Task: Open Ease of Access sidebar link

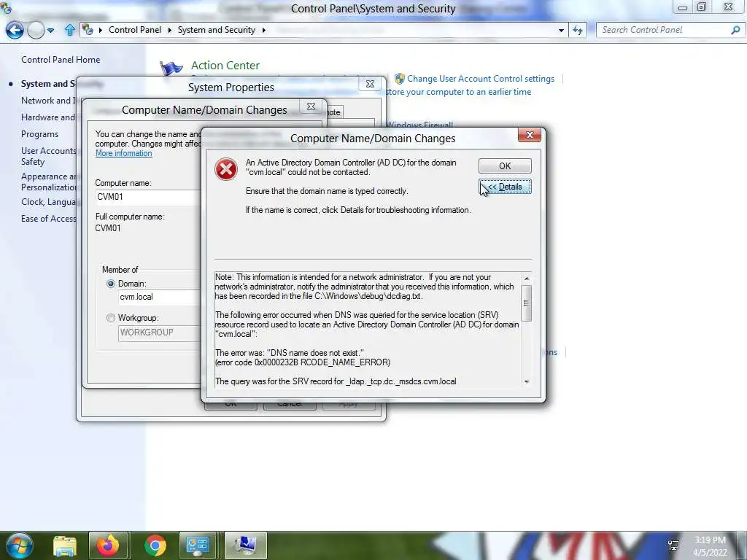Action: click(48, 219)
